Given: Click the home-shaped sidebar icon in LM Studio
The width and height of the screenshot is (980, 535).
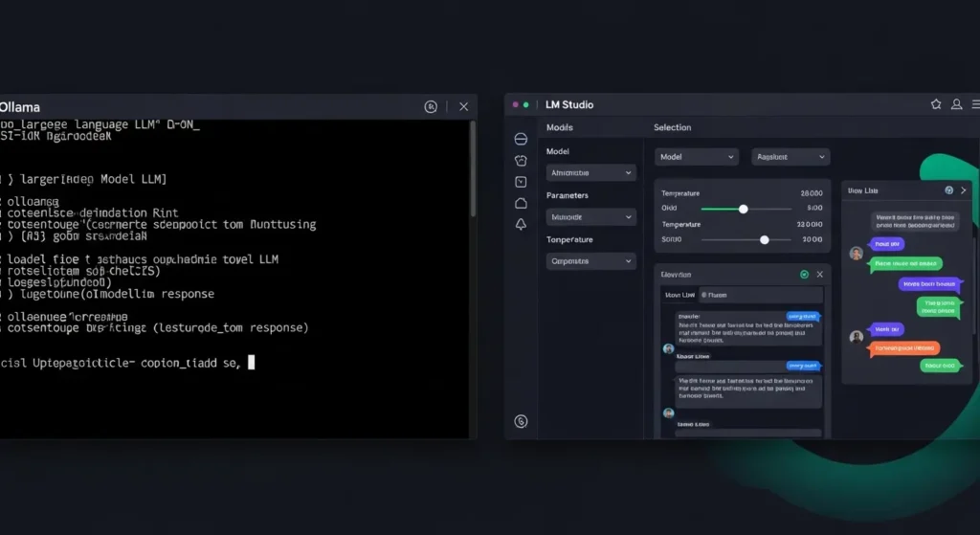Looking at the screenshot, I should 521,203.
